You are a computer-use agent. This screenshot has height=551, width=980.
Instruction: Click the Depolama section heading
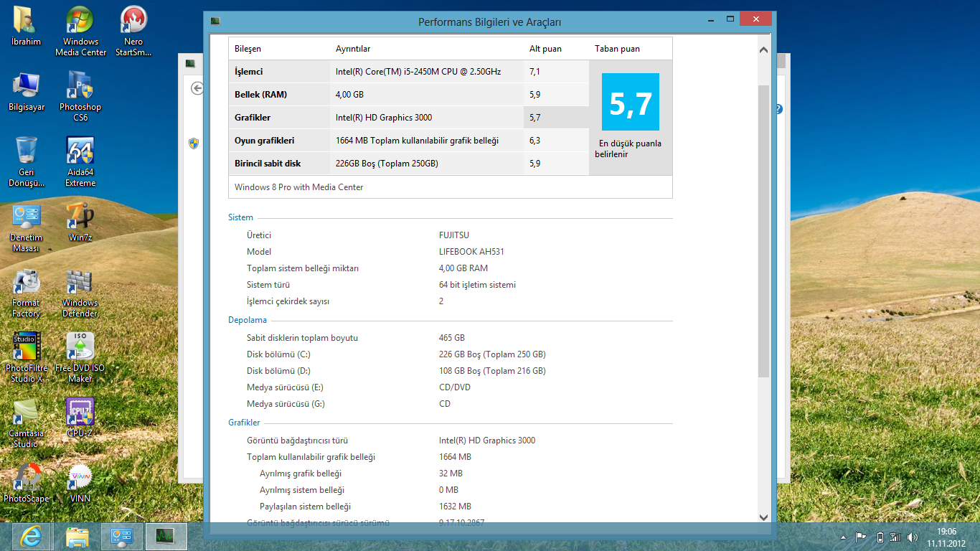pos(248,320)
